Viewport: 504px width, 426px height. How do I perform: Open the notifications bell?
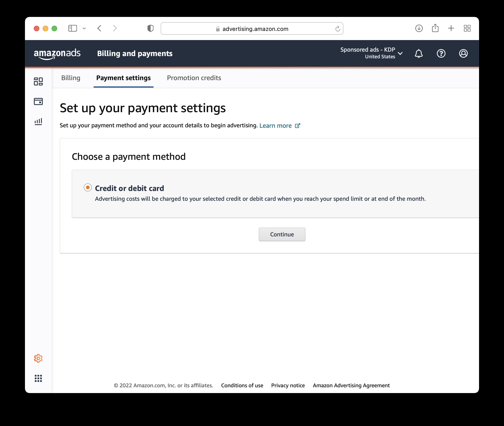pyautogui.click(x=419, y=53)
